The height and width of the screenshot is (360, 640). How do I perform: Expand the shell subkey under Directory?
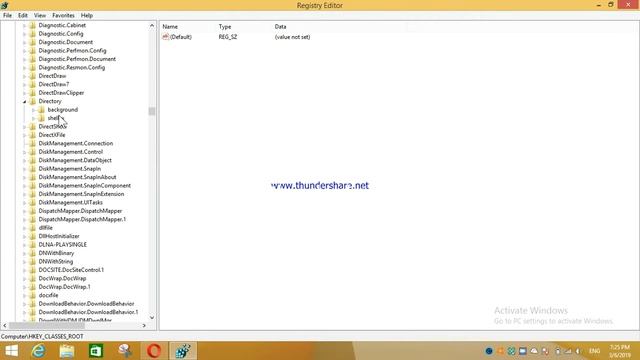coord(33,118)
